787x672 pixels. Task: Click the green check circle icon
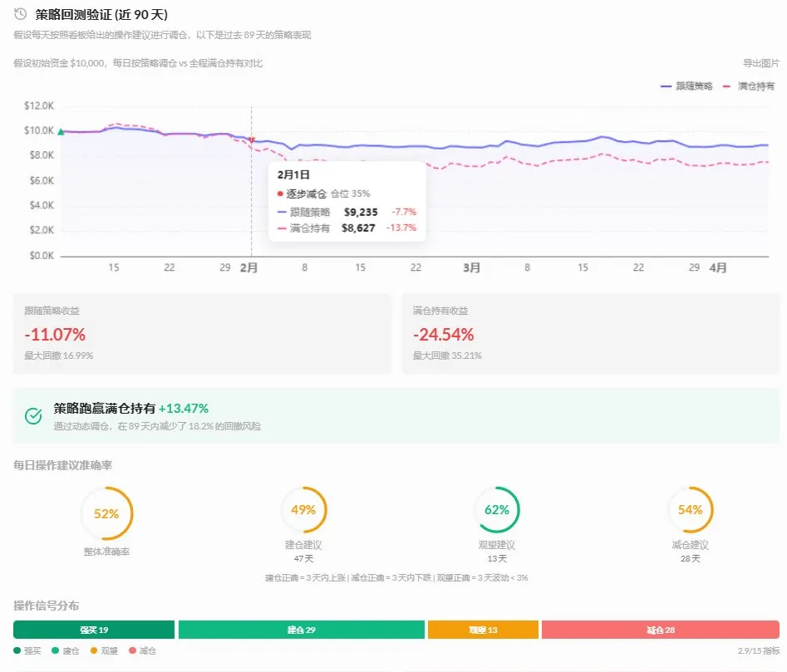click(x=33, y=415)
